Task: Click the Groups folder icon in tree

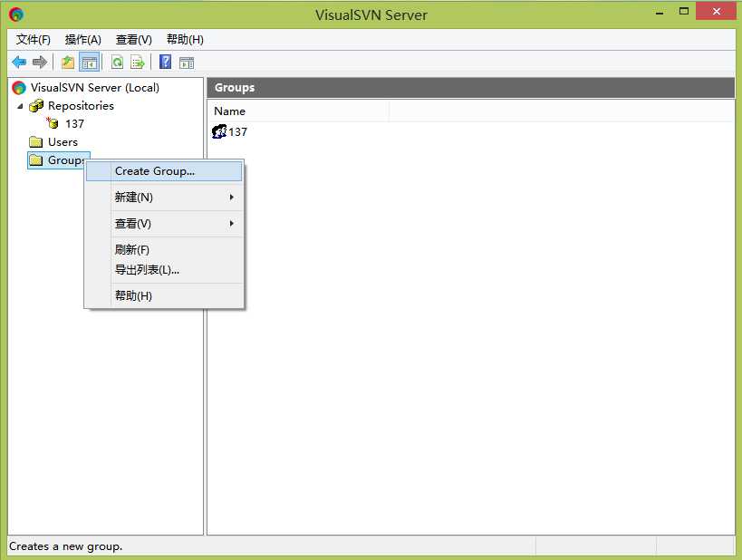Action: (36, 160)
